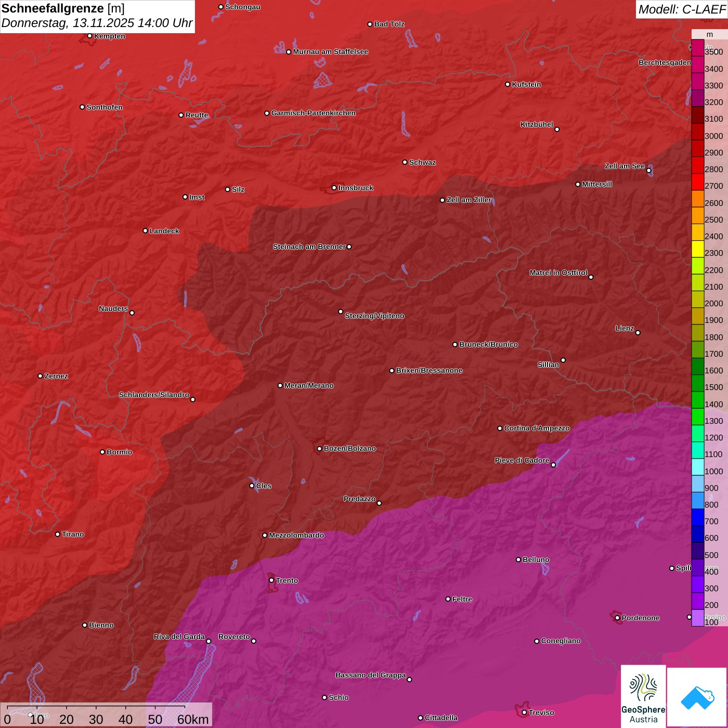Click the Murnau am Staffelsee label

[x=330, y=52]
